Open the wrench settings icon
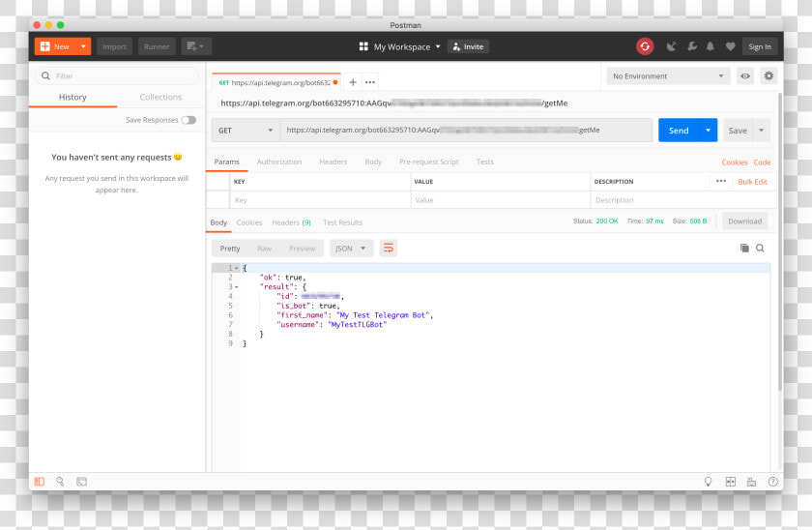The image size is (812, 530). tap(692, 46)
